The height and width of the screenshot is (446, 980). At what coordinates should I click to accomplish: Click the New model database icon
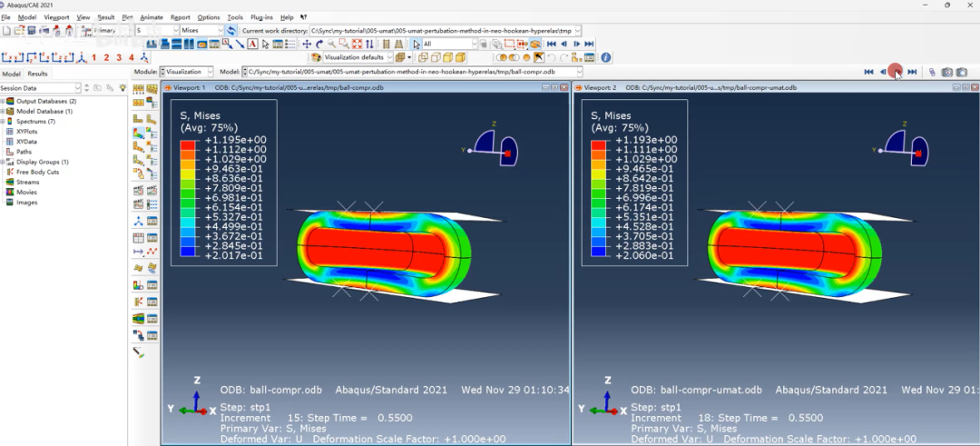6,30
